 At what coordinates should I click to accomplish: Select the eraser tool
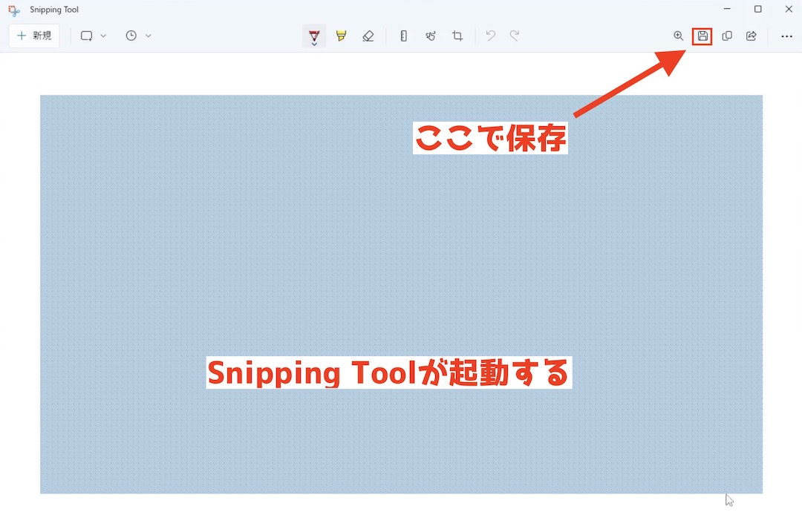coord(368,36)
